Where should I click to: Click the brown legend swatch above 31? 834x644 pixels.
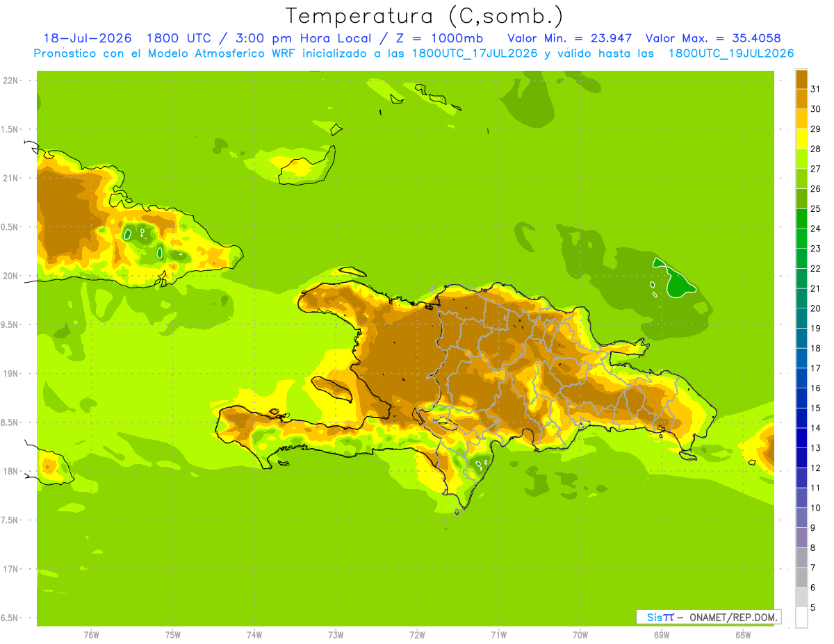801,79
